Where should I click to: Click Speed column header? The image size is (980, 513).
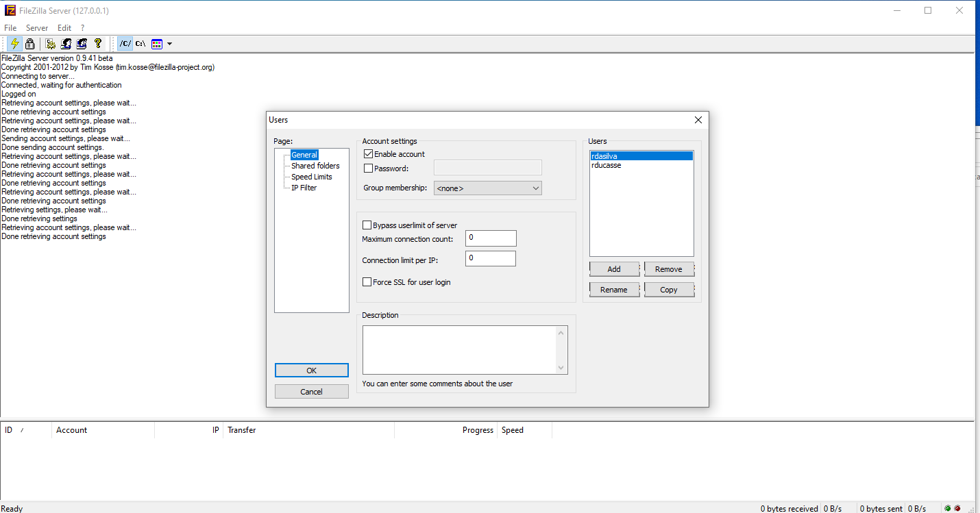coord(524,430)
